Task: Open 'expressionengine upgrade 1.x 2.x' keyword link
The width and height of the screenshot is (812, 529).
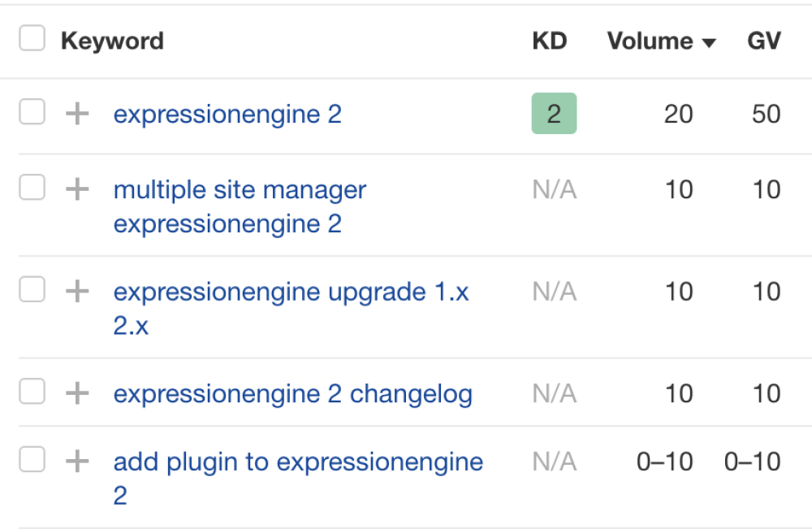Action: tap(291, 293)
